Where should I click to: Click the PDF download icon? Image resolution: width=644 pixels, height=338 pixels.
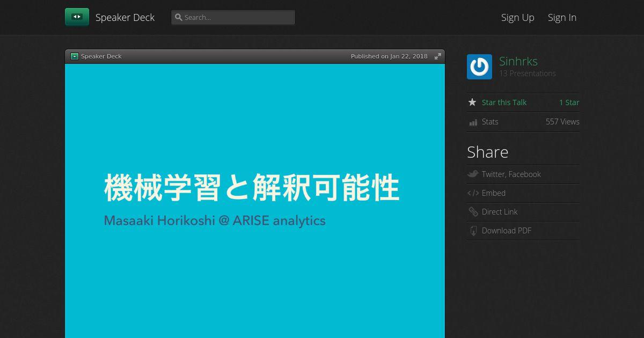click(473, 231)
